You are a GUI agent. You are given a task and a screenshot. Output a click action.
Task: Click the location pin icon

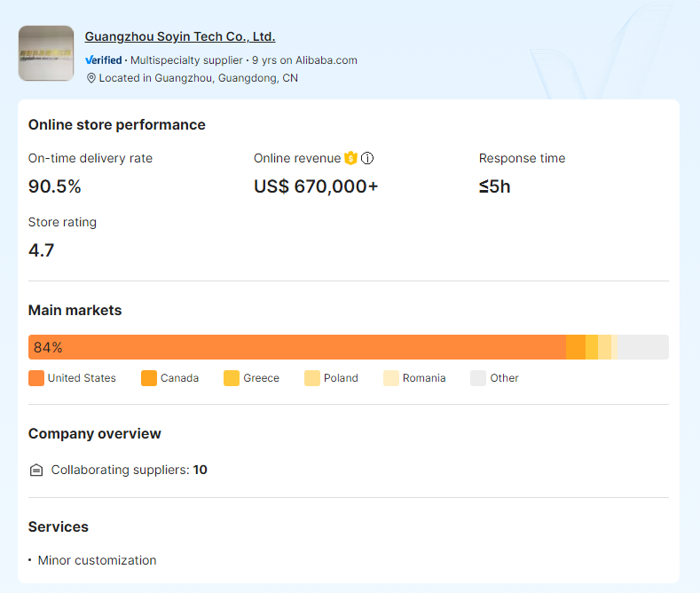pyautogui.click(x=91, y=78)
